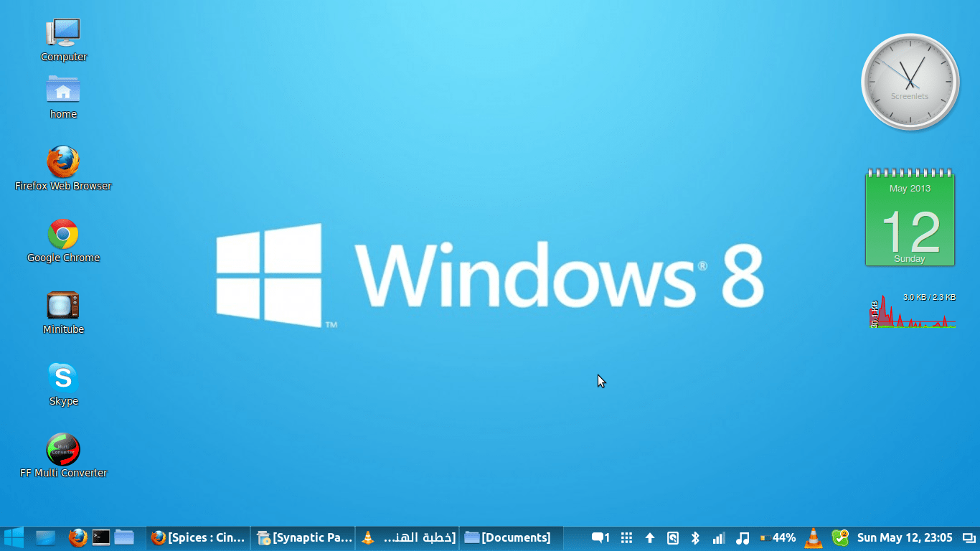Click the Skype tray icon with 2 notifications
Viewport: 980px width, 551px height.
click(x=839, y=537)
